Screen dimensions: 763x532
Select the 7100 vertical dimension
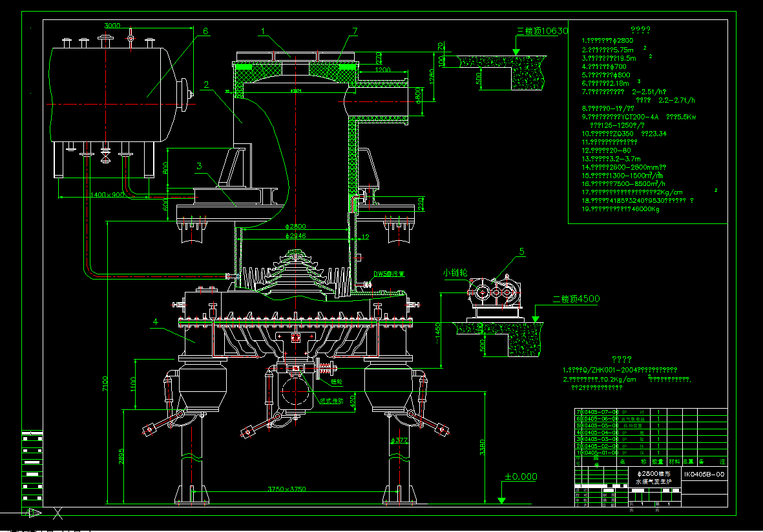(105, 384)
